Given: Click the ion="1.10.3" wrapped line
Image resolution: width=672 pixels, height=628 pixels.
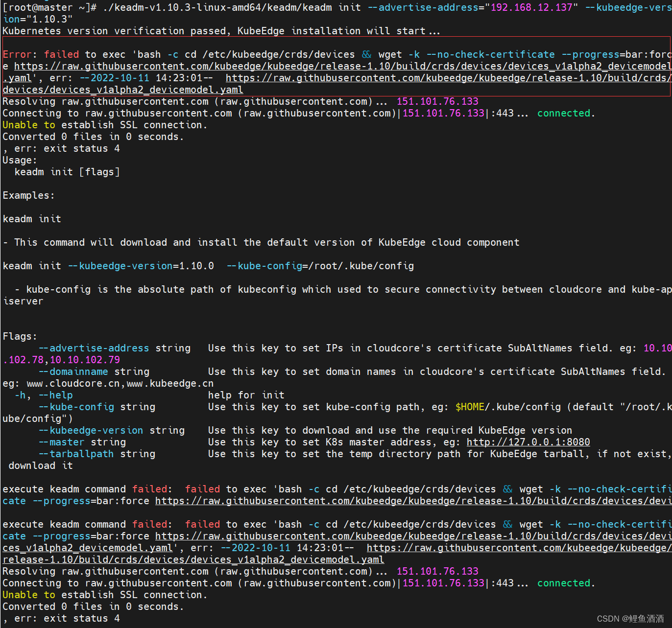Looking at the screenshot, I should click(x=38, y=19).
